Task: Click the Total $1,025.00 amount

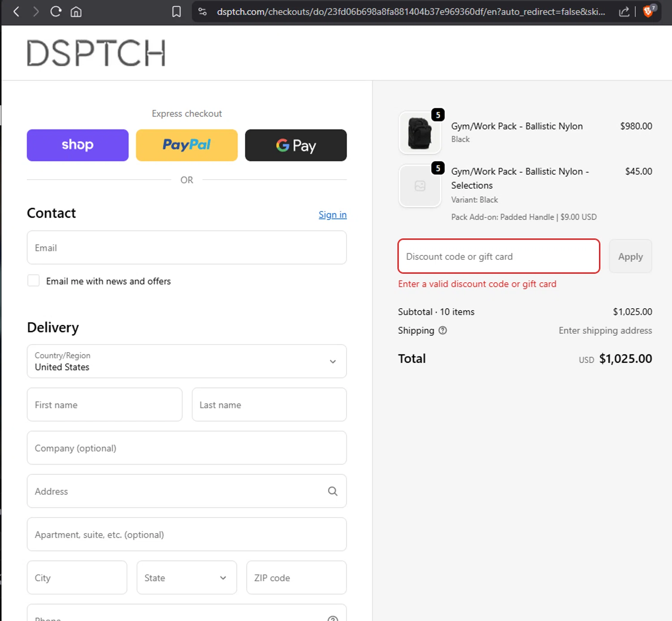Action: (x=625, y=358)
